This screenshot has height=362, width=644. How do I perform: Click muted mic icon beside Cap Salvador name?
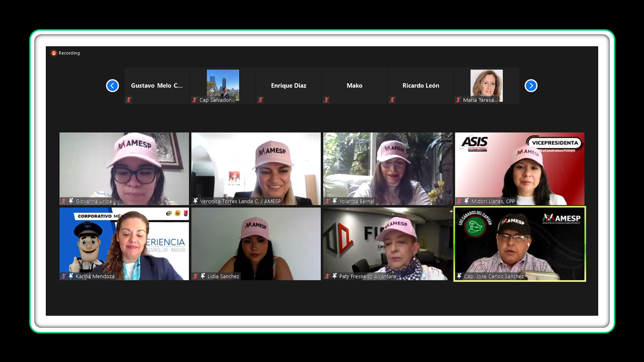pos(194,100)
